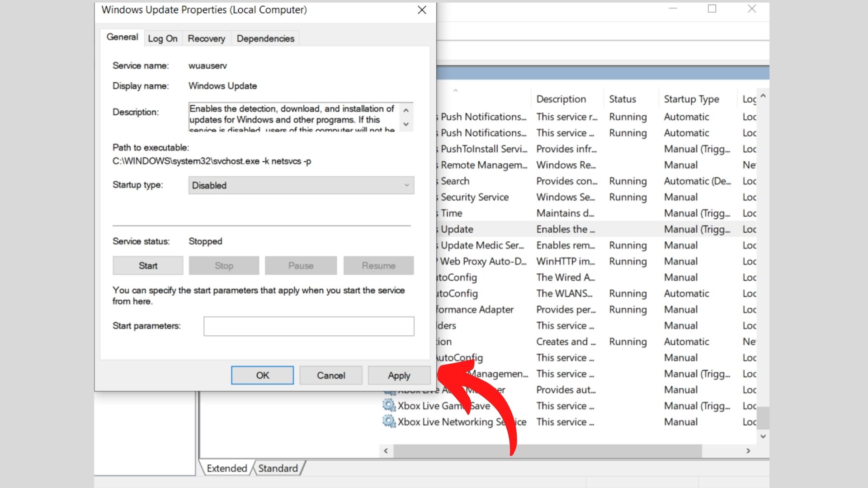
Task: Click the executable path text
Action: (212, 161)
